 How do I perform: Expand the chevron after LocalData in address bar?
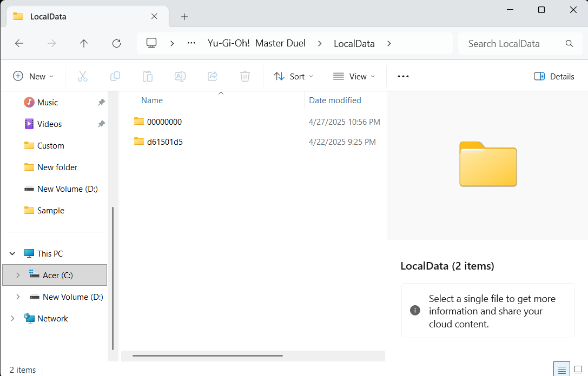(x=389, y=43)
